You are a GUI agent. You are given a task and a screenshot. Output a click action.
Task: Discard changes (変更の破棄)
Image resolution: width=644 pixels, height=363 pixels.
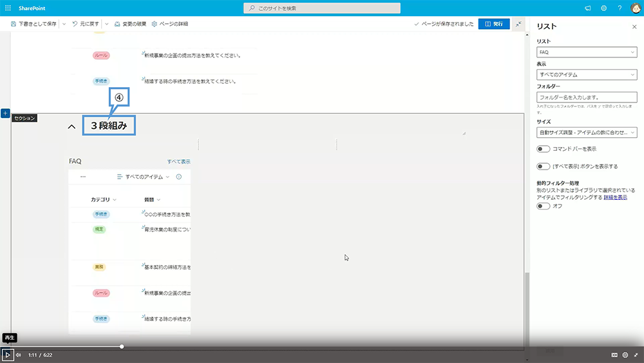pyautogui.click(x=130, y=24)
